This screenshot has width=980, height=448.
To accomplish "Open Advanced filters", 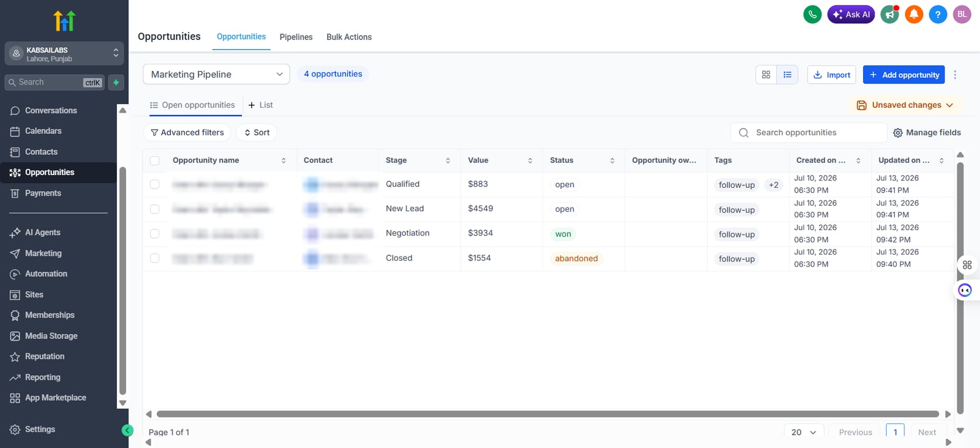I will (187, 132).
